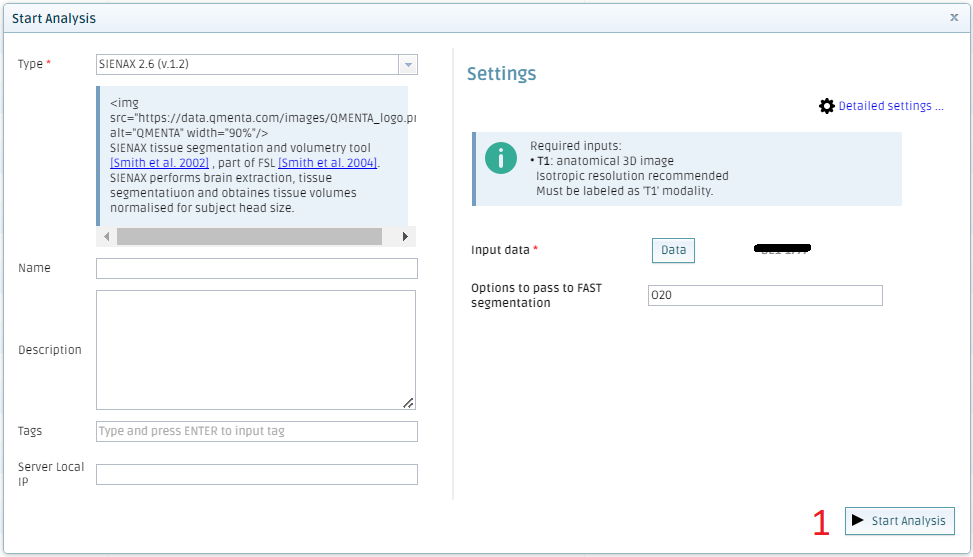Open the Smith et al. 2004 link
Viewport: 973px width, 557px height.
328,163
